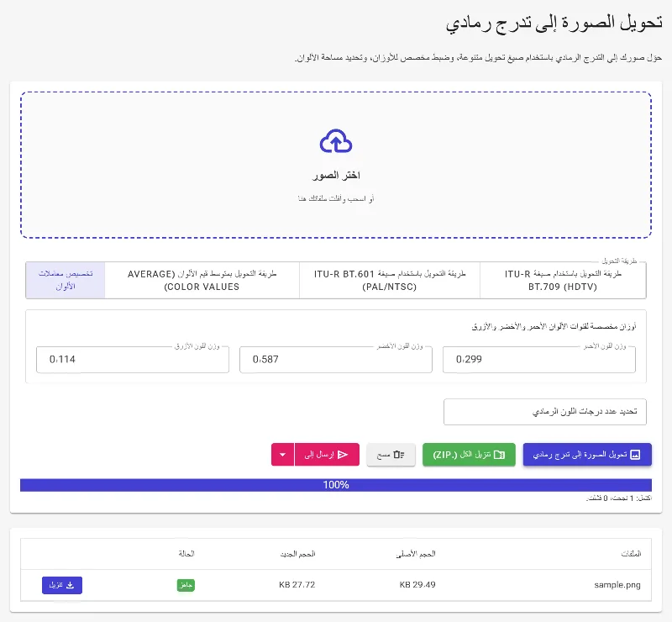The image size is (672, 622).
Task: Click the completion summary under the progress bar
Action: [619, 498]
